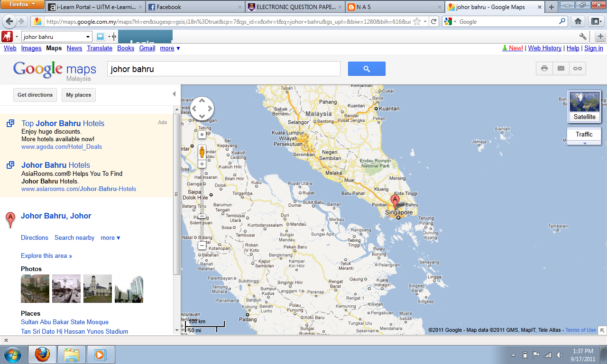Click the Get directions button

(35, 95)
